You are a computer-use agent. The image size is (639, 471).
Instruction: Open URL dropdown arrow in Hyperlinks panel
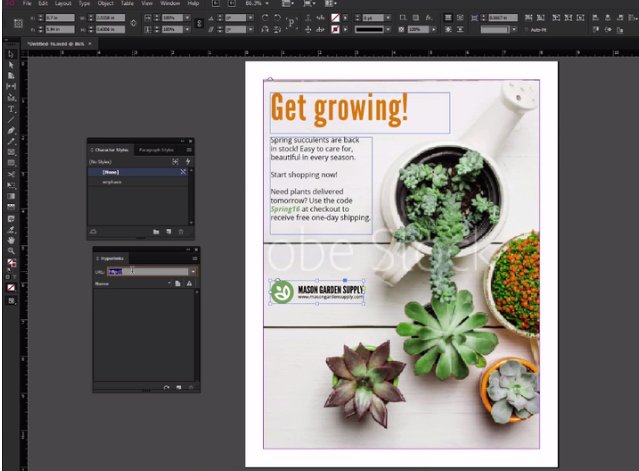(193, 271)
